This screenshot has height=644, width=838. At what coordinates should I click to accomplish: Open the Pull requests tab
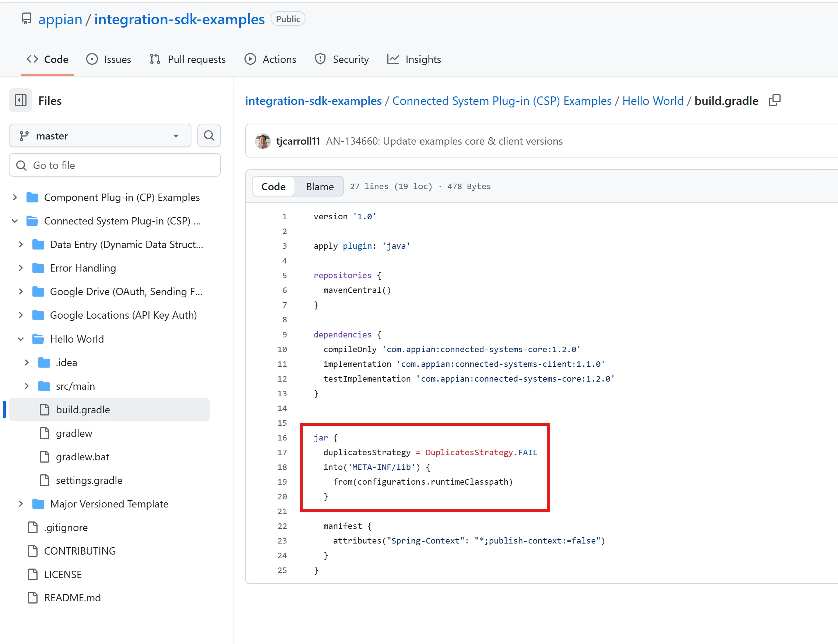(188, 59)
